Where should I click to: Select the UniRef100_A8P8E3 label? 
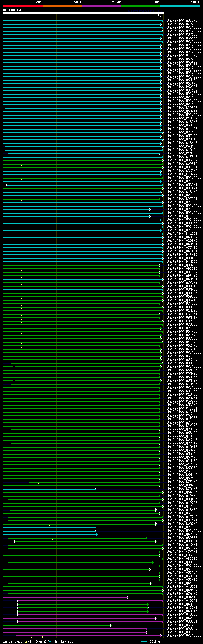182,538
